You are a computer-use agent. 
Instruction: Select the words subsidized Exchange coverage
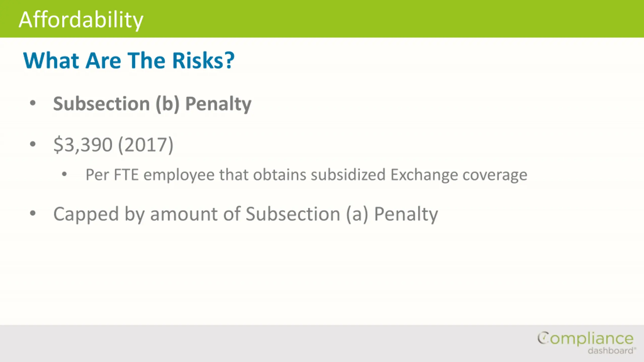419,175
